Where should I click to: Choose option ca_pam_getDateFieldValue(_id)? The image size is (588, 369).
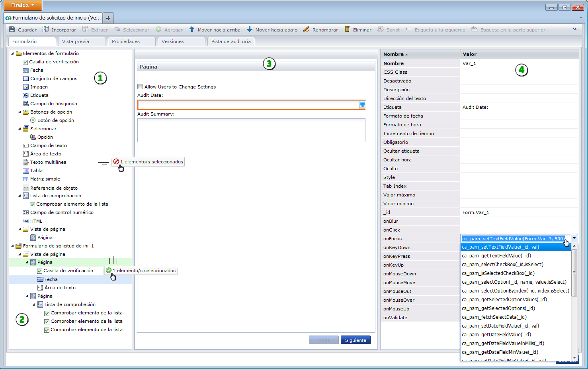click(515, 335)
